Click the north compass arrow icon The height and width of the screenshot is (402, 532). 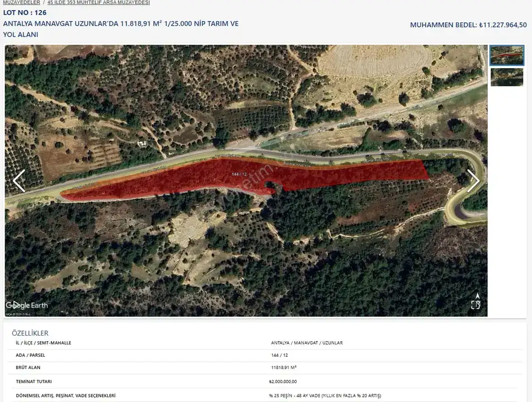[x=477, y=295]
